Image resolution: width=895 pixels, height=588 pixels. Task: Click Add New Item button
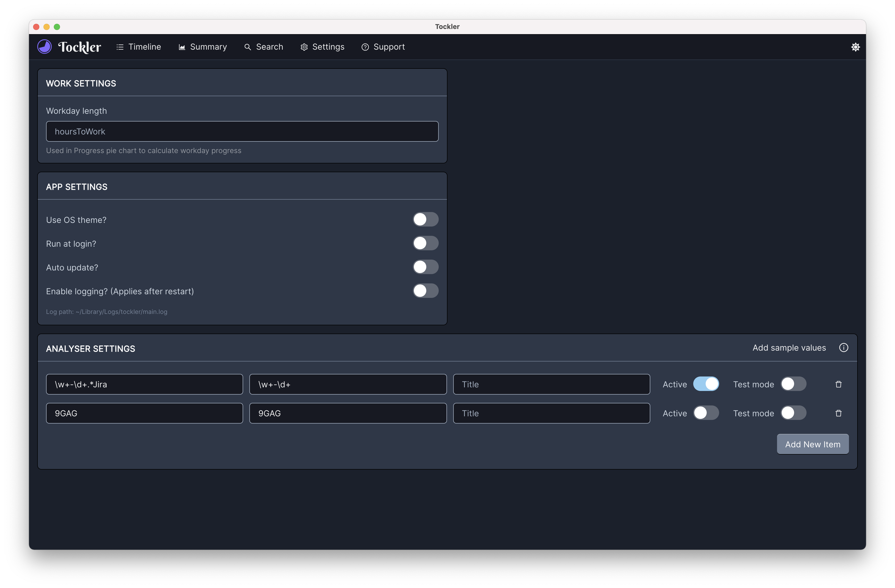(812, 444)
